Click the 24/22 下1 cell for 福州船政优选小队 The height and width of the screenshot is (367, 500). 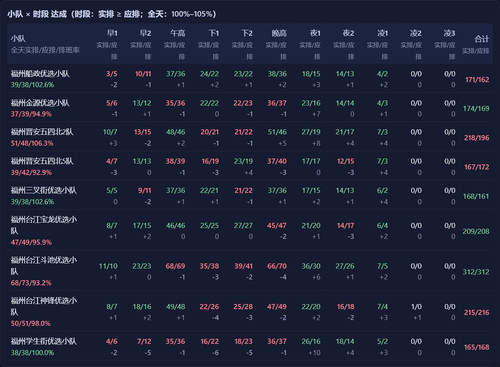pos(209,74)
